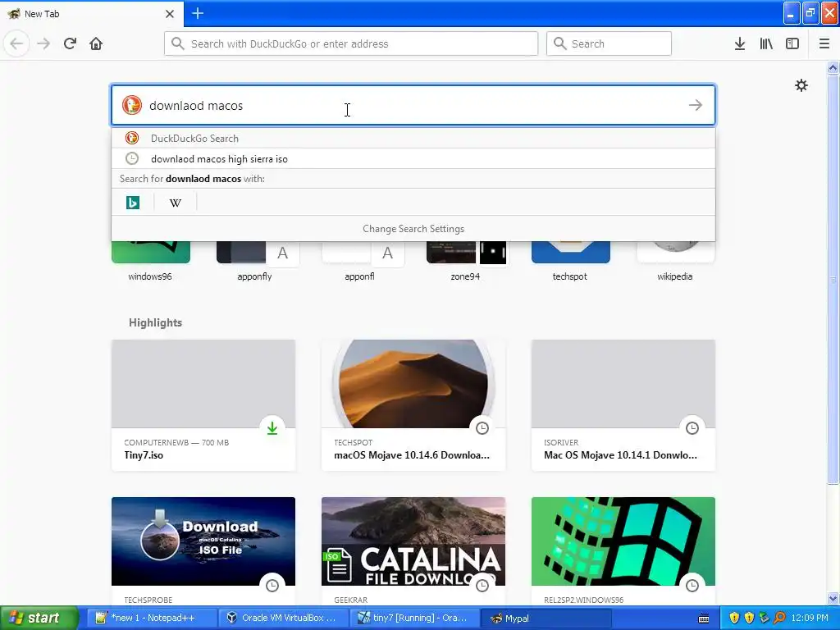Image resolution: width=840 pixels, height=630 pixels.
Task: Toggle the sidebar icon
Action: [x=792, y=43]
